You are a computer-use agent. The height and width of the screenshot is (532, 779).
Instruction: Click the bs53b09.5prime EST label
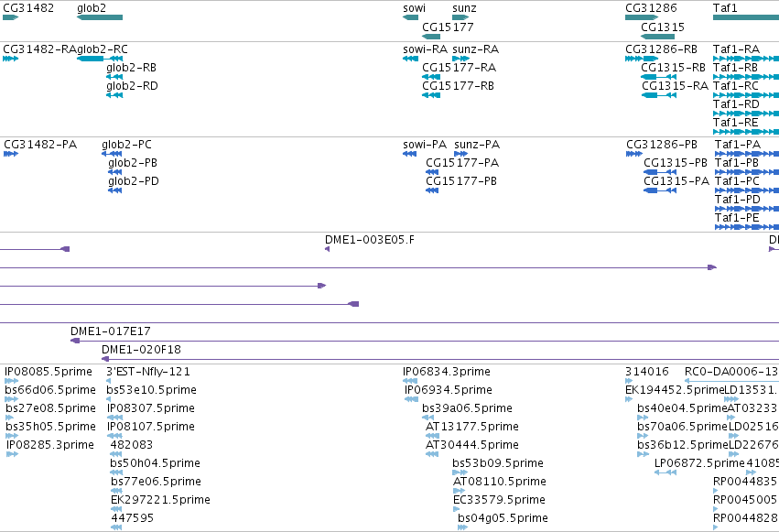498,463
